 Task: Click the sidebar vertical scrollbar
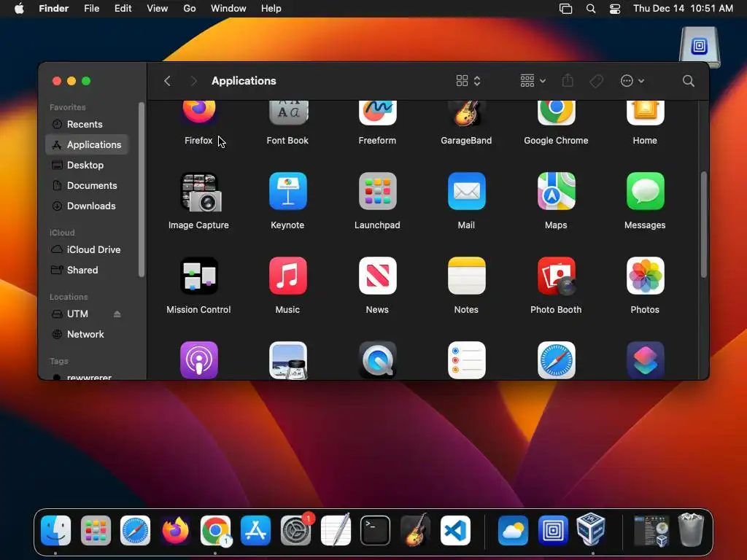click(x=141, y=190)
